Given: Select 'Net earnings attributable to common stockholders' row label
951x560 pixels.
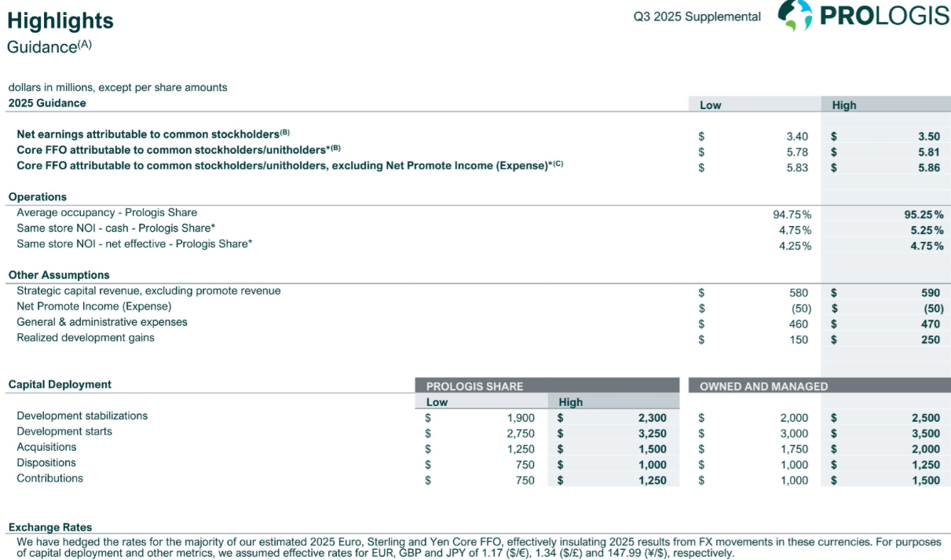Looking at the screenshot, I should pyautogui.click(x=154, y=134).
